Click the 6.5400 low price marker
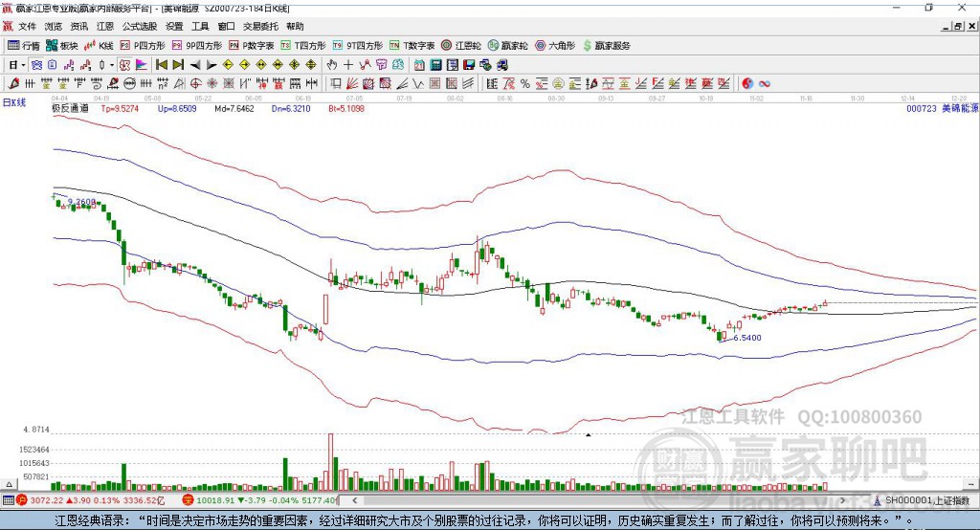Viewport: 980px width, 530px height. (x=747, y=338)
